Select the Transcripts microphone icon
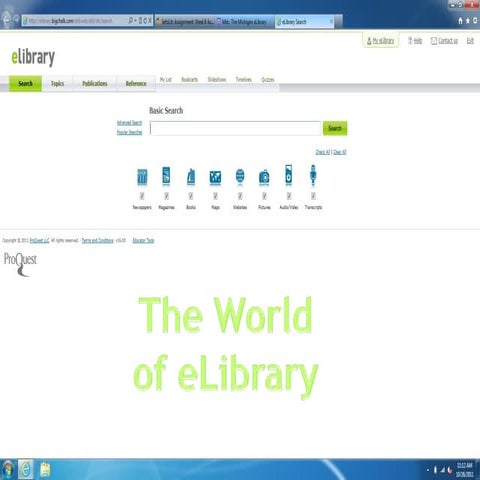The height and width of the screenshot is (480, 480). click(x=313, y=175)
